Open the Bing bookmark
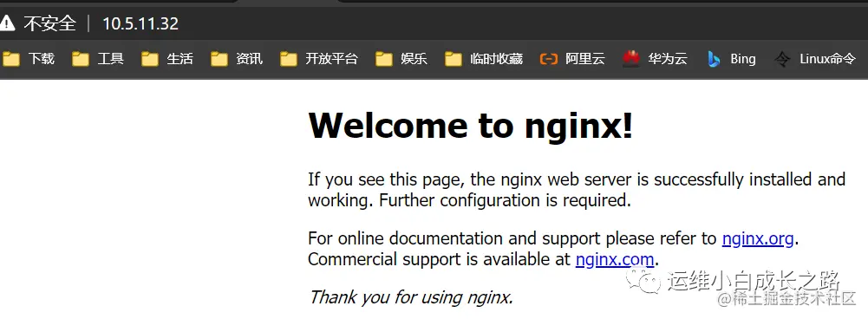The image size is (868, 319). pos(731,58)
